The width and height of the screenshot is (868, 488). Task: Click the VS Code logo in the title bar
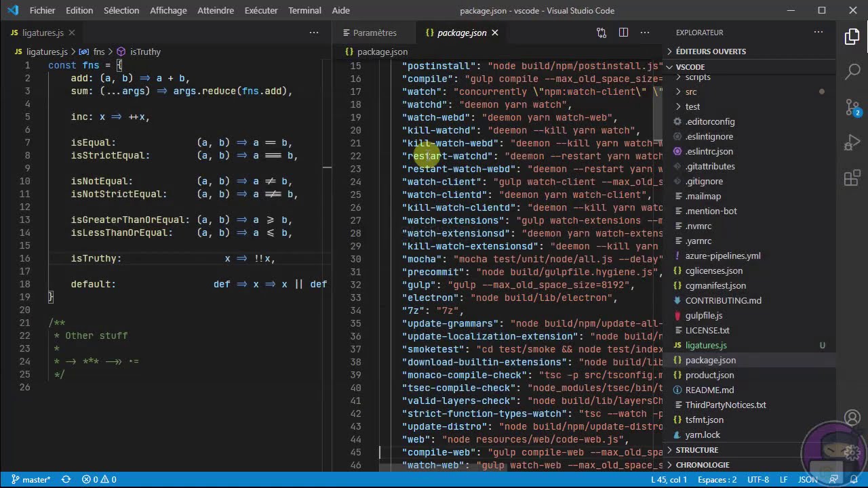13,10
